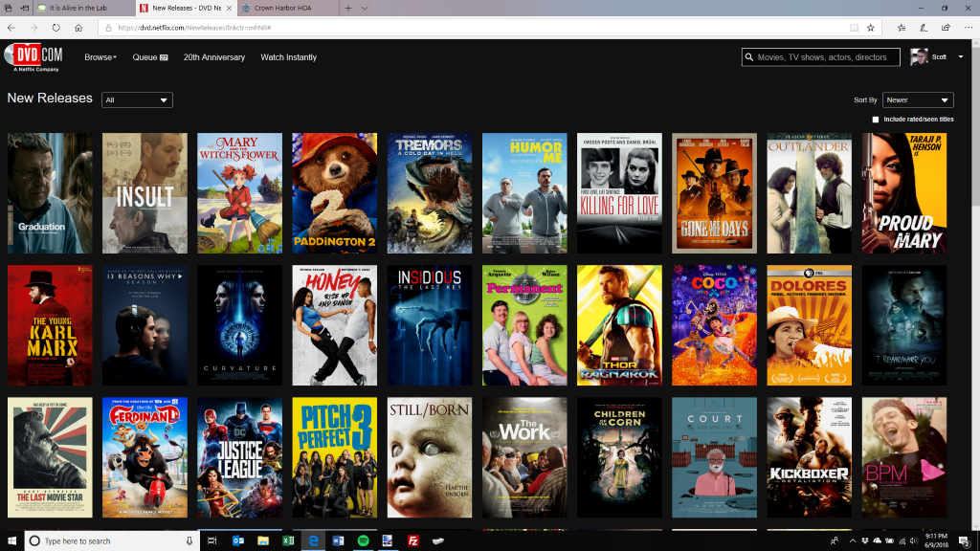Open Reading view from address bar
980x551 pixels.
coord(854,28)
